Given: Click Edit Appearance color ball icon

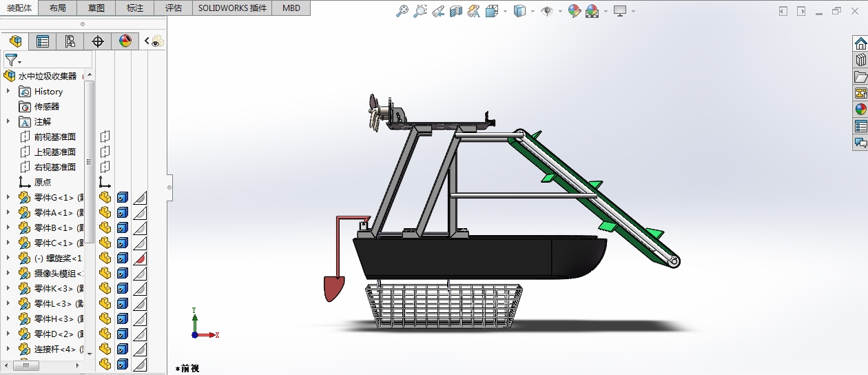Looking at the screenshot, I should [575, 11].
